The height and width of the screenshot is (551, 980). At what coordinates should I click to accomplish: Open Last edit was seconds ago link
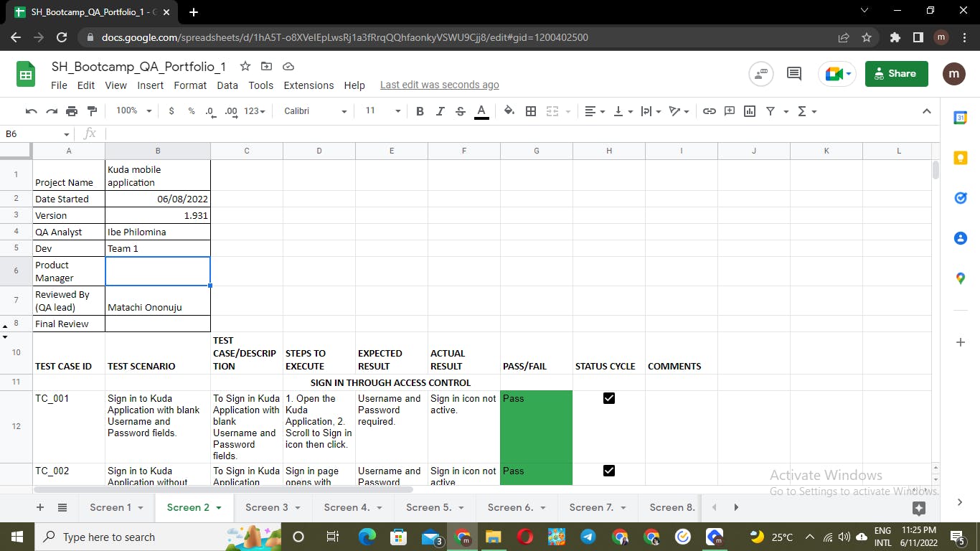pos(440,85)
